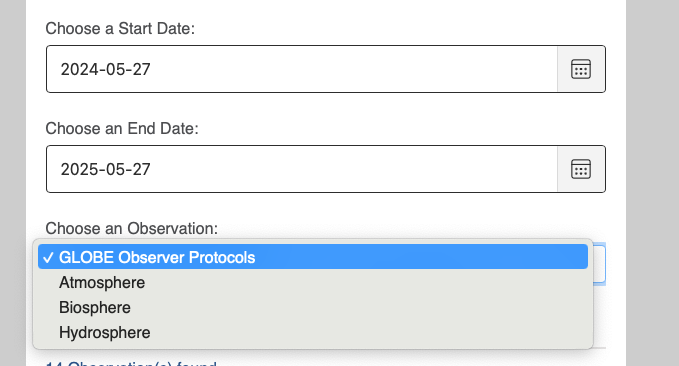Viewport: 679px width, 366px height.
Task: Open the '14 Observation(s) found' link
Action: pyautogui.click(x=131, y=363)
